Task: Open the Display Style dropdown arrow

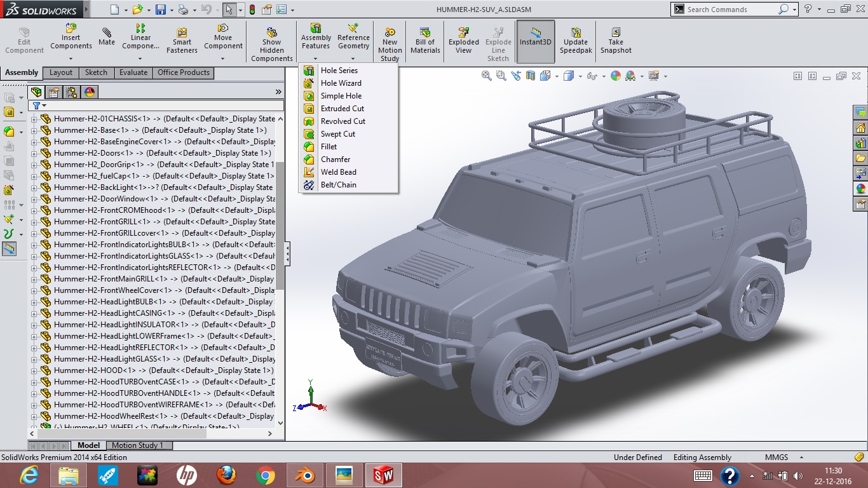Action: tap(580, 76)
